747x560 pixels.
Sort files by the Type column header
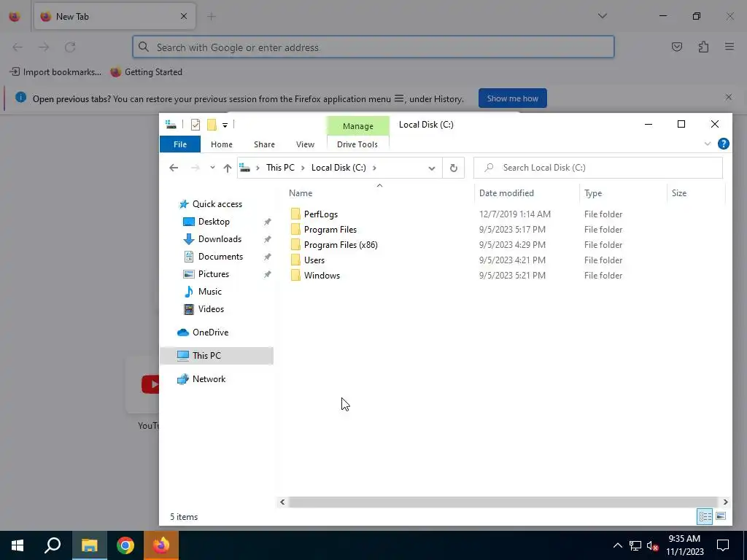(x=593, y=193)
